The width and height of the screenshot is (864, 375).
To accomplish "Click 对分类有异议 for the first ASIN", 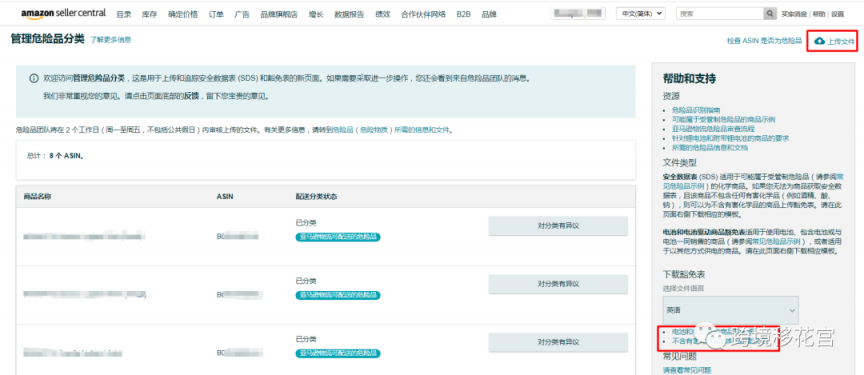I will [558, 226].
